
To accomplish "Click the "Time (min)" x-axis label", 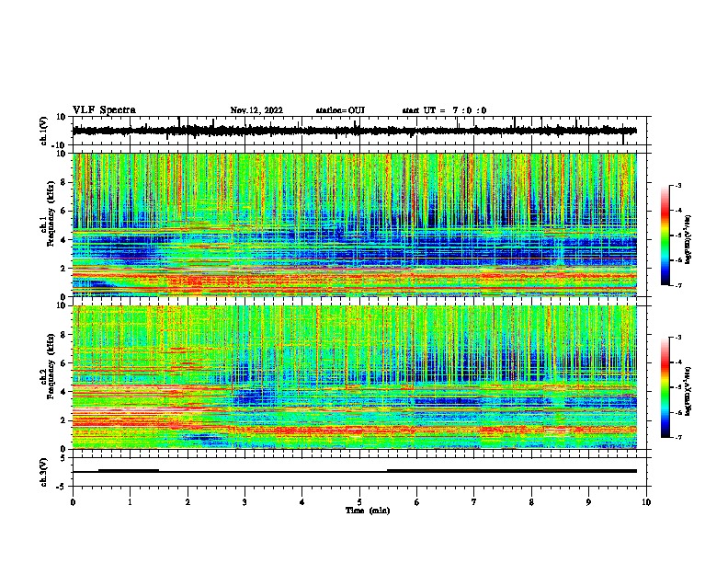I will click(x=368, y=511).
